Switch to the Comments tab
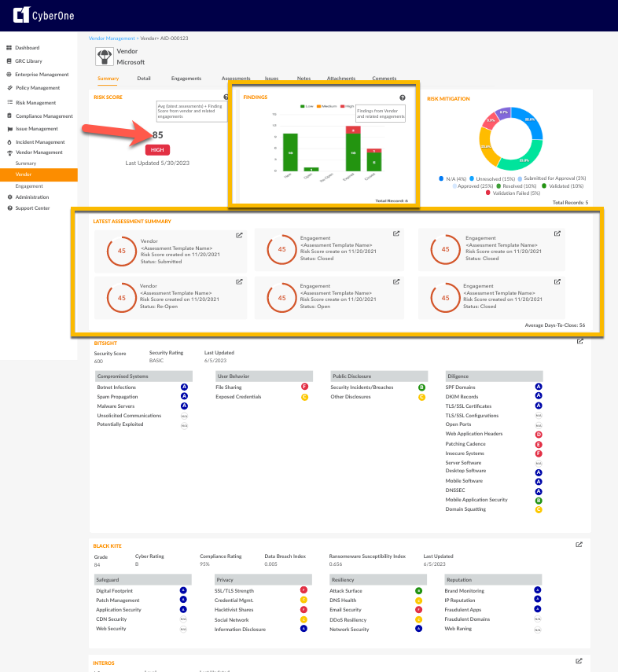The width and height of the screenshot is (618, 672). [x=384, y=79]
